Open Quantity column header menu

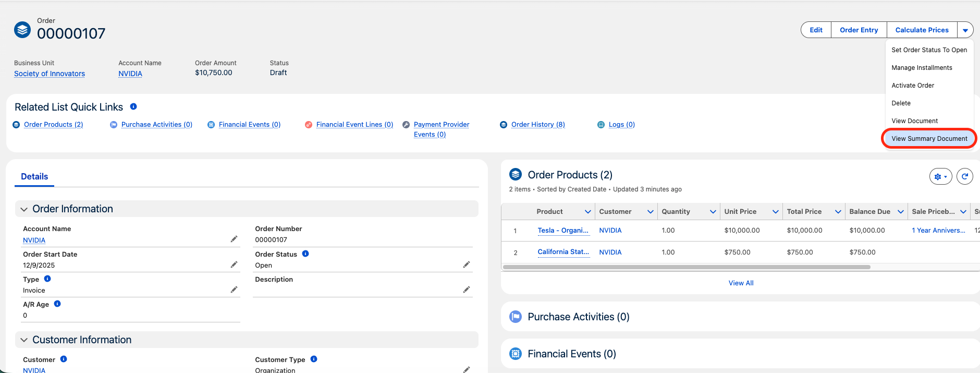pos(713,212)
